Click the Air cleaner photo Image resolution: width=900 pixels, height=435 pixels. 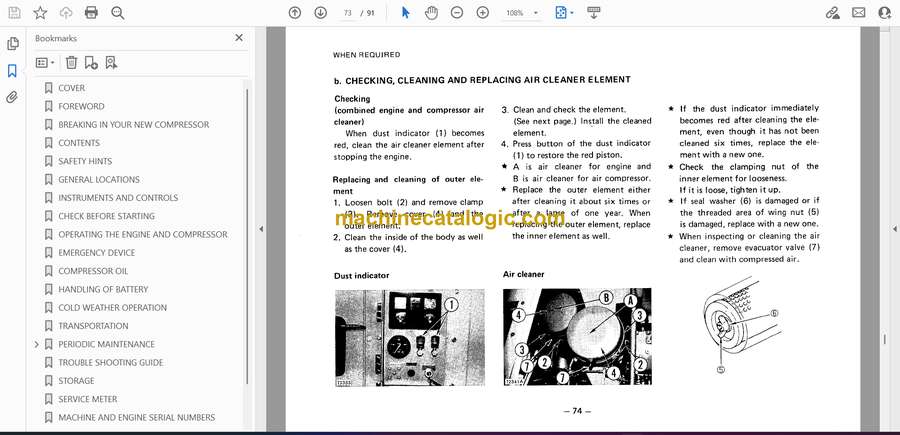577,336
